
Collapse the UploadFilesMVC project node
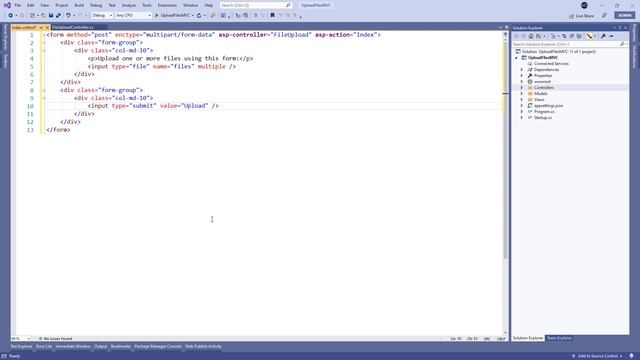point(516,58)
